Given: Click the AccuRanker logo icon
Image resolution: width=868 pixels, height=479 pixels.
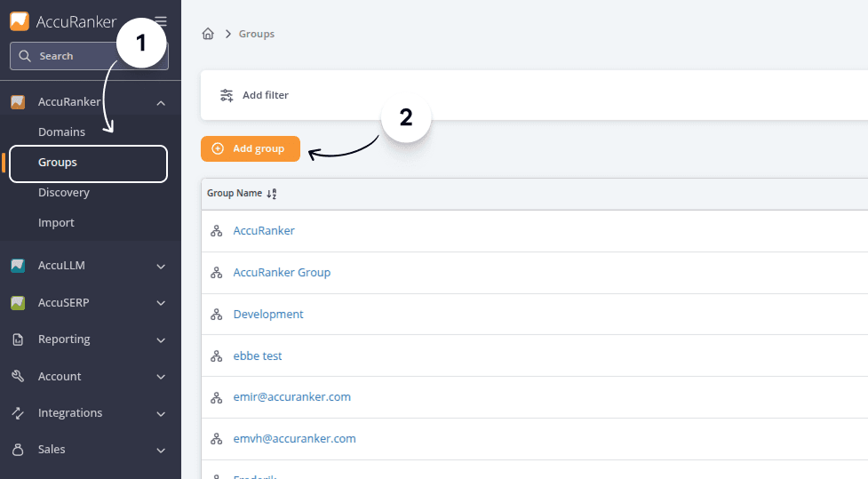Looking at the screenshot, I should point(20,21).
